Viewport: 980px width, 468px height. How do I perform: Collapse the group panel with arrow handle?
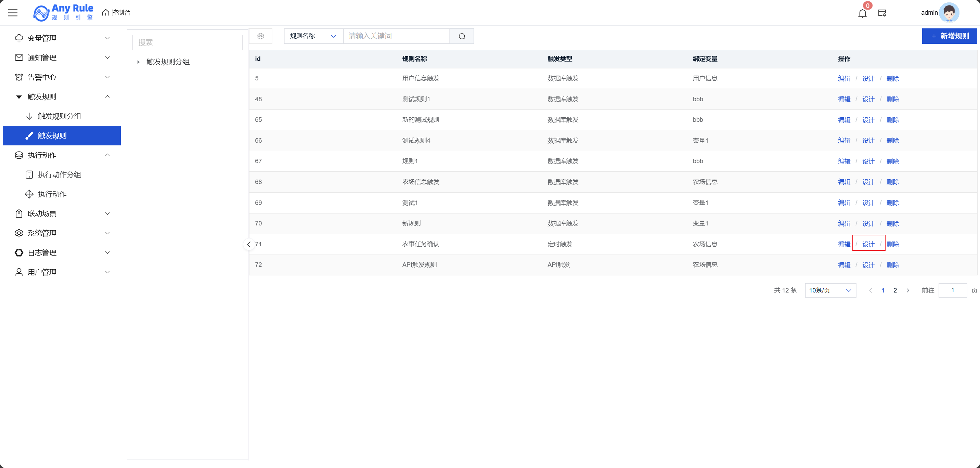point(249,244)
